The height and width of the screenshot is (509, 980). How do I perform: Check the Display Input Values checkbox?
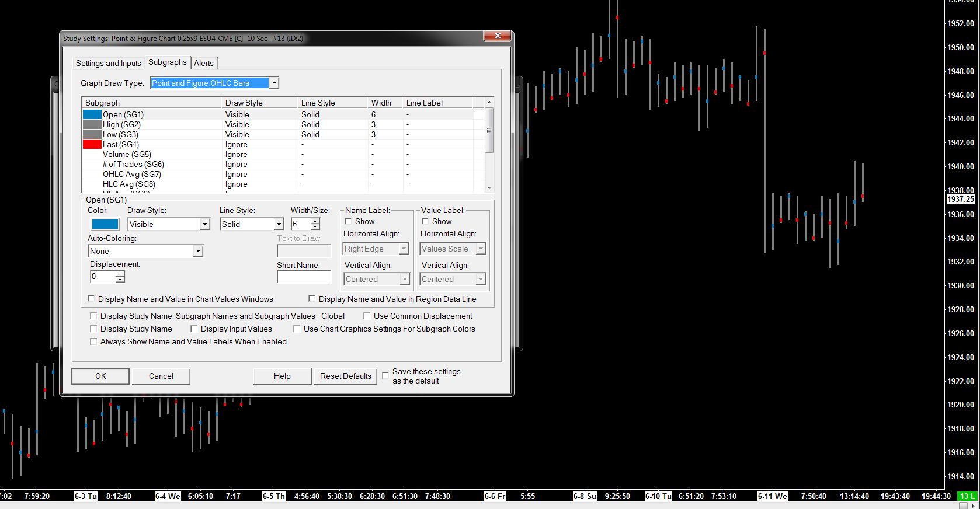[x=194, y=329]
